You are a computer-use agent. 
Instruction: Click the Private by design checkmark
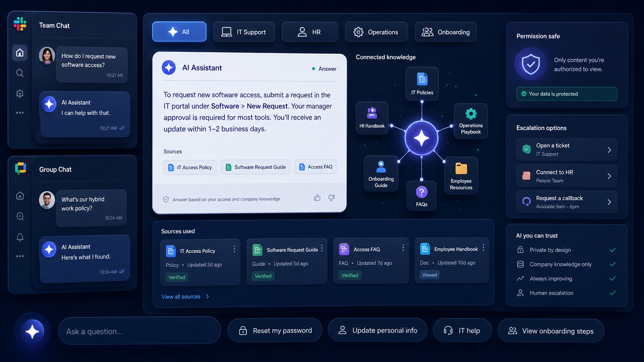(612, 250)
